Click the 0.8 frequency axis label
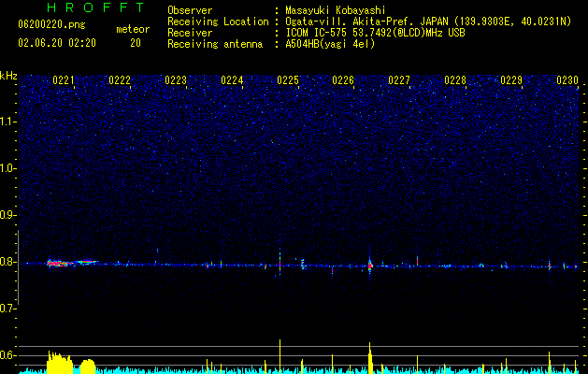The width and height of the screenshot is (588, 374). point(8,262)
